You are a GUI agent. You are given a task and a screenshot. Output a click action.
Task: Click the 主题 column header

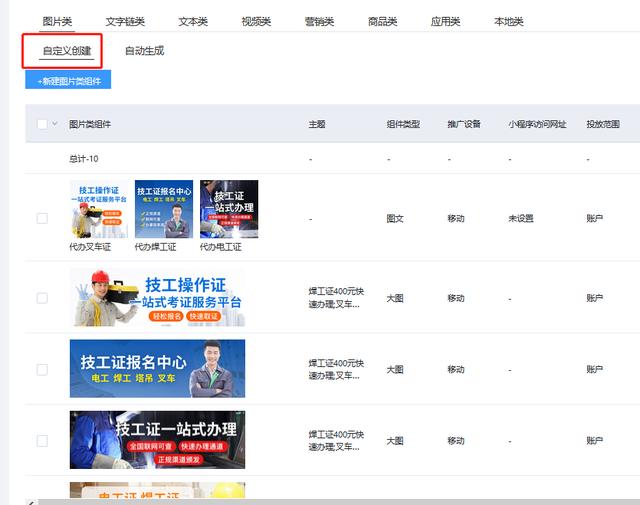[x=317, y=124]
